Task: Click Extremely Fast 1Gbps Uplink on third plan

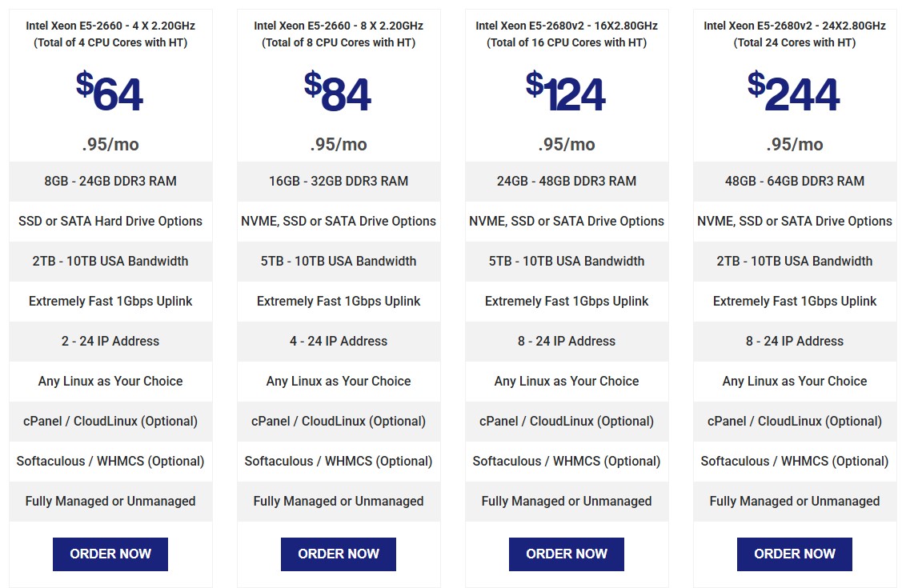Action: pos(566,301)
